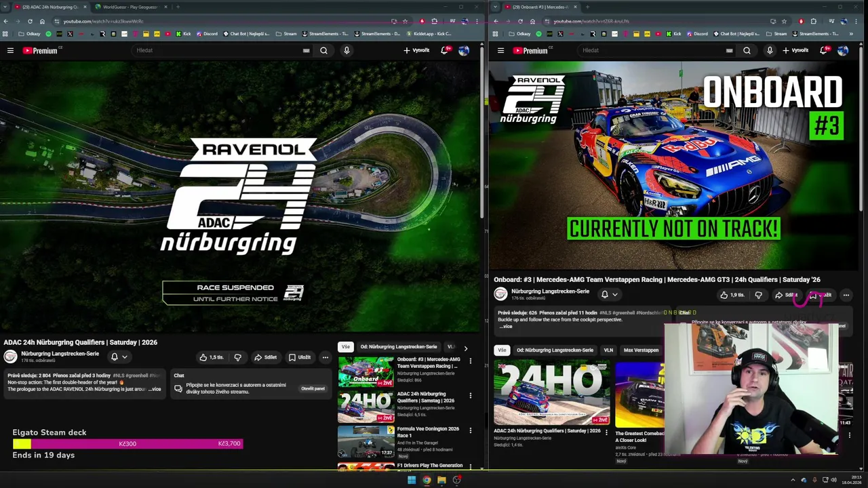Click Elgato Steam deck donation goal bar
The height and width of the screenshot is (488, 868).
pos(127,444)
